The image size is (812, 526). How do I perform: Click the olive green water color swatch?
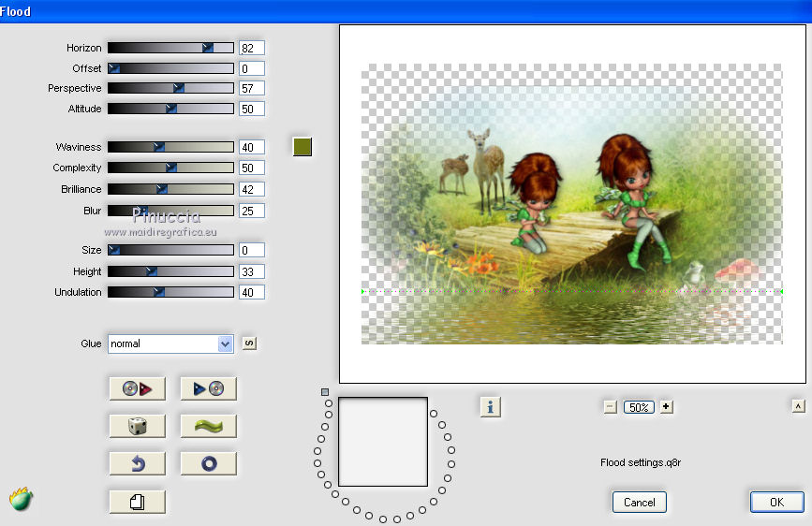coord(303,147)
